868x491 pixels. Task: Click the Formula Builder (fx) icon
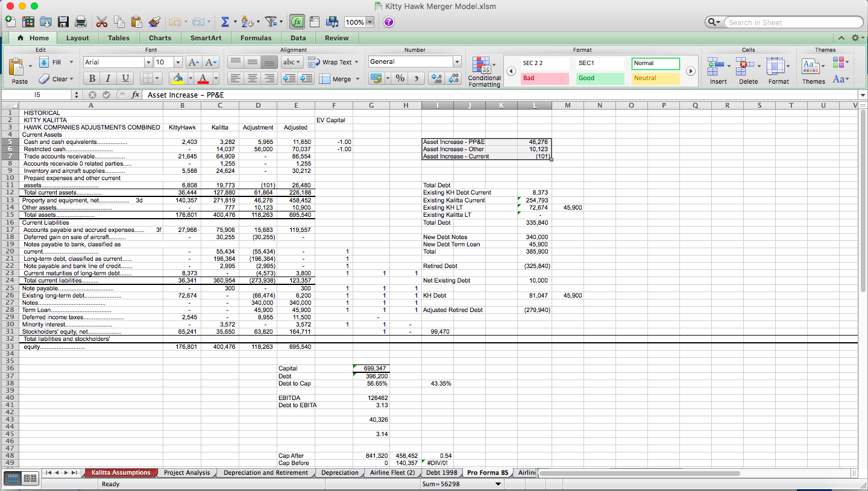297,22
